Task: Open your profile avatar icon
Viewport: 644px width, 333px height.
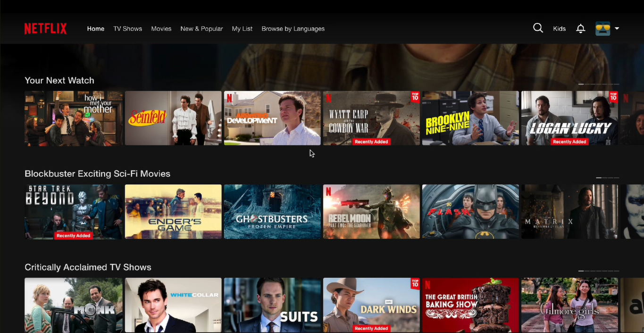Action: click(602, 28)
